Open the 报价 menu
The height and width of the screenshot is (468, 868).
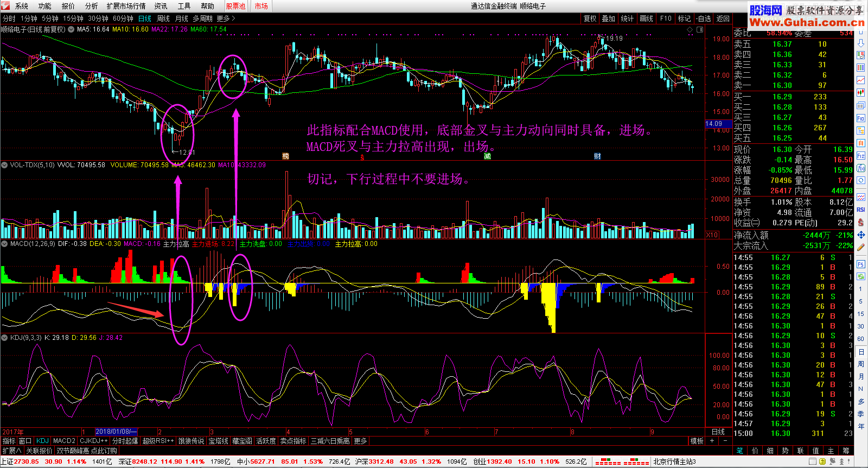(x=68, y=6)
